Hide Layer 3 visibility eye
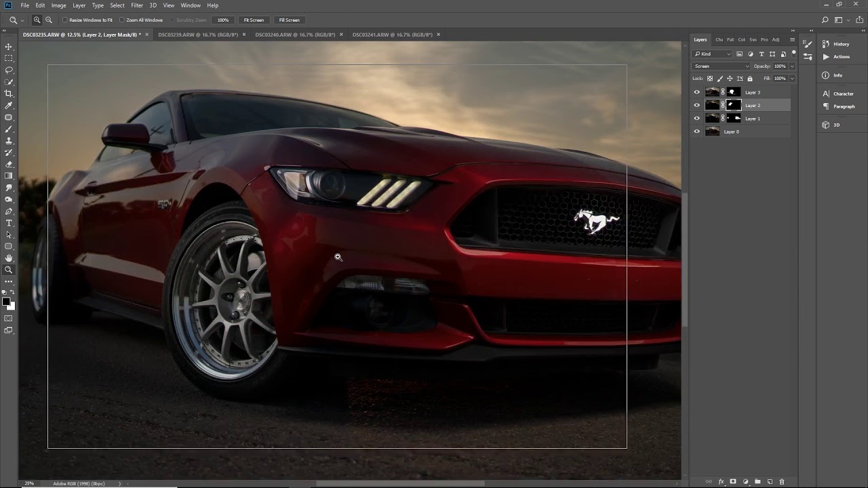 click(x=696, y=92)
